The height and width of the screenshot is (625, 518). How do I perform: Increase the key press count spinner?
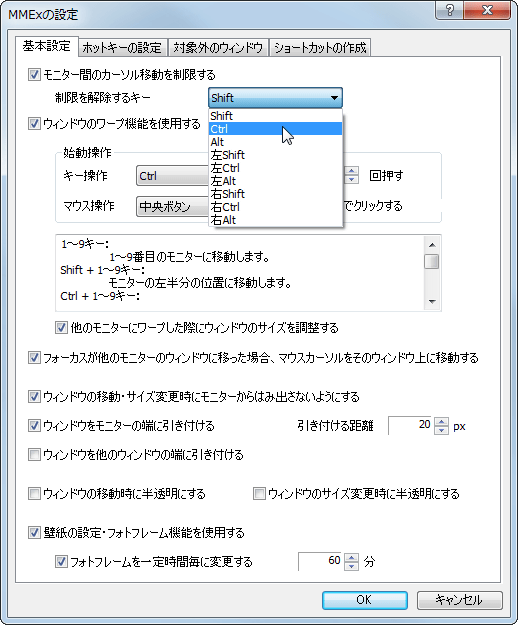[x=351, y=171]
